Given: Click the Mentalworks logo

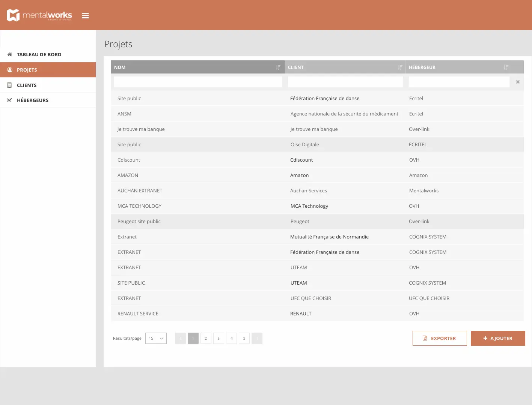Looking at the screenshot, I should click(x=39, y=15).
